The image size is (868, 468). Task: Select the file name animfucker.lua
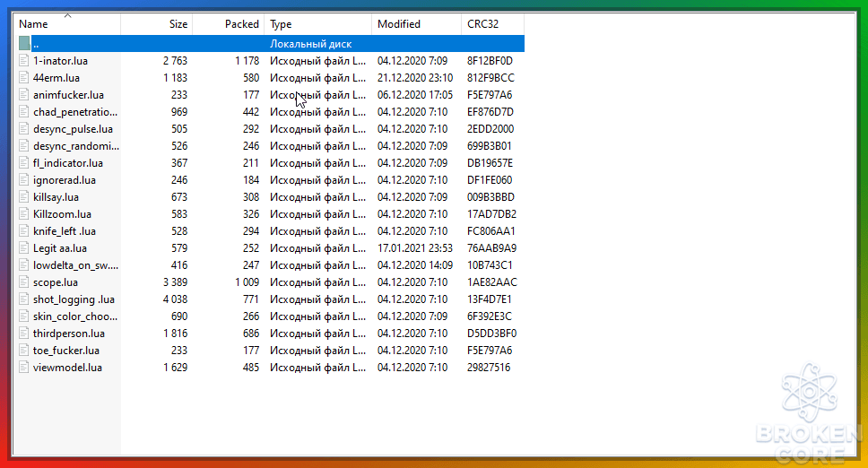point(68,95)
